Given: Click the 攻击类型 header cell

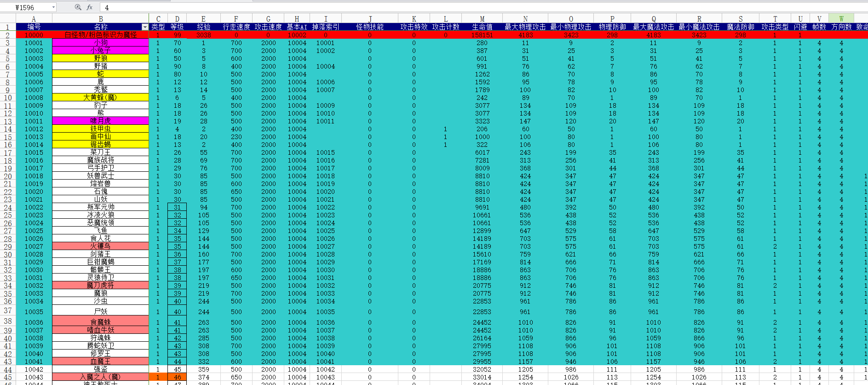Looking at the screenshot, I should (x=775, y=27).
